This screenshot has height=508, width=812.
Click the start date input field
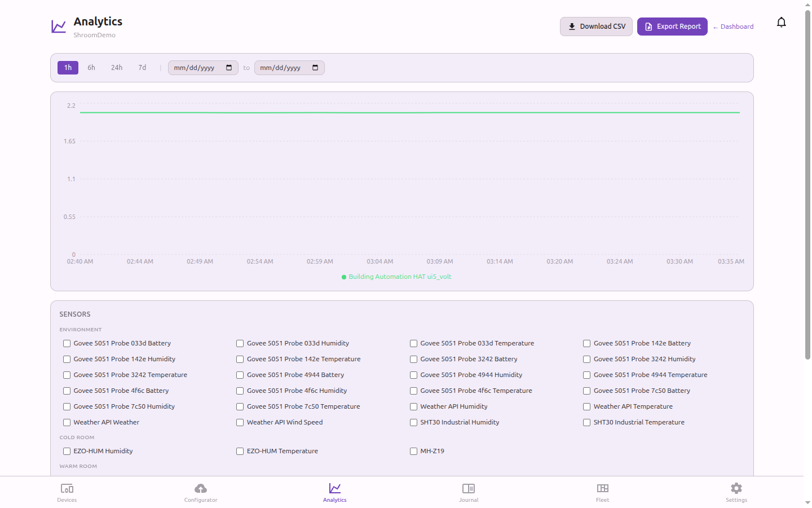tap(203, 68)
